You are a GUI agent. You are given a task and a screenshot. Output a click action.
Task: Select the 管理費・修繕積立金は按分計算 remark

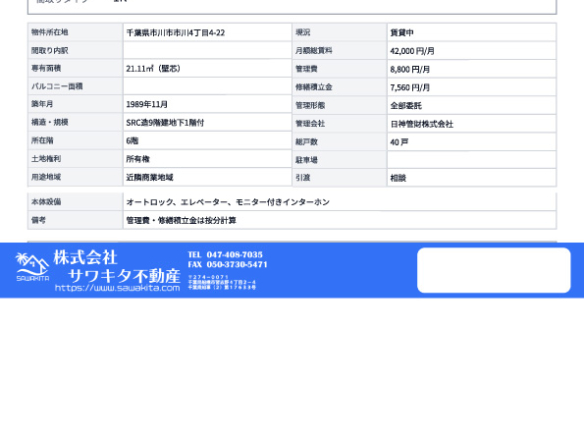[181, 220]
